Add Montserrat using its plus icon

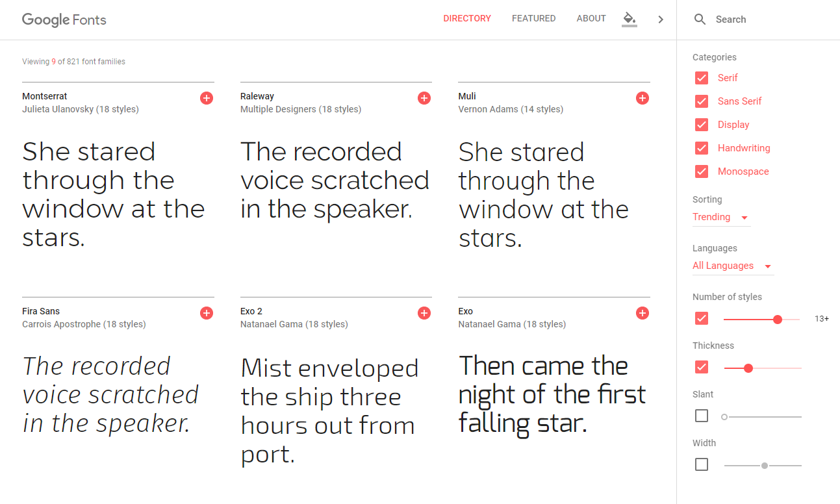[206, 97]
